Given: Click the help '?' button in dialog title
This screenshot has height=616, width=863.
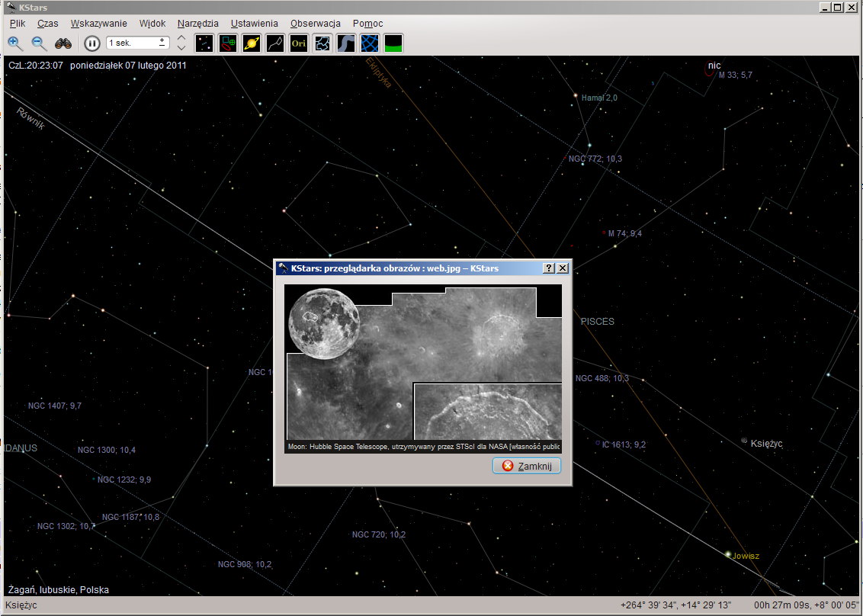Looking at the screenshot, I should 548,268.
